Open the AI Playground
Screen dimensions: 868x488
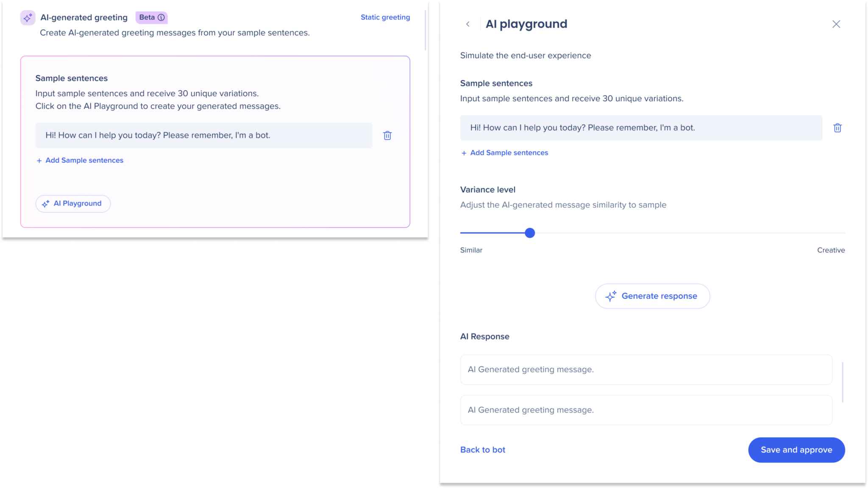click(73, 203)
